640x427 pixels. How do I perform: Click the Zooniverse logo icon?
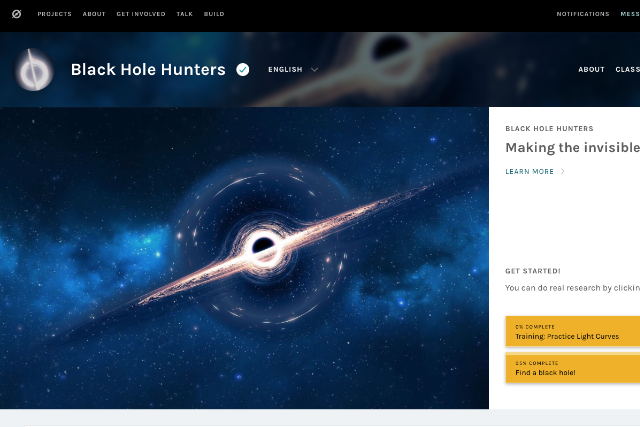(15, 14)
